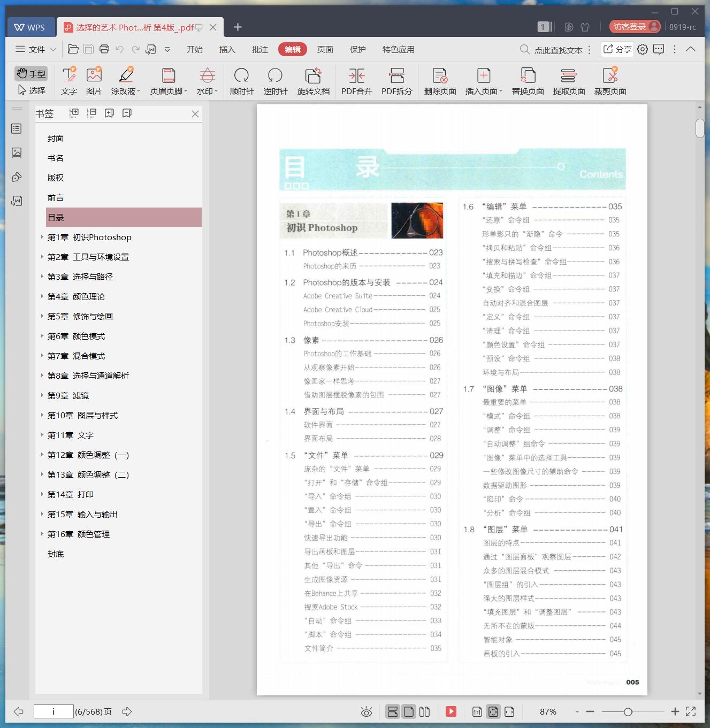
Task: Start the slideshow play button
Action: click(x=451, y=711)
